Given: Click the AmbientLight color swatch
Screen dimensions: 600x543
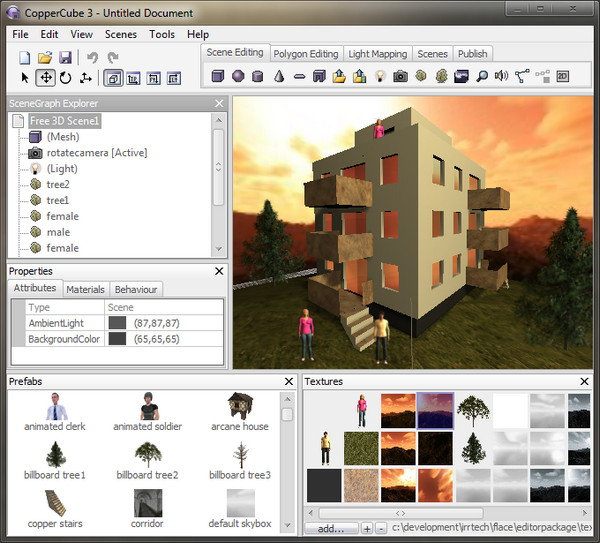Looking at the screenshot, I should [x=117, y=324].
